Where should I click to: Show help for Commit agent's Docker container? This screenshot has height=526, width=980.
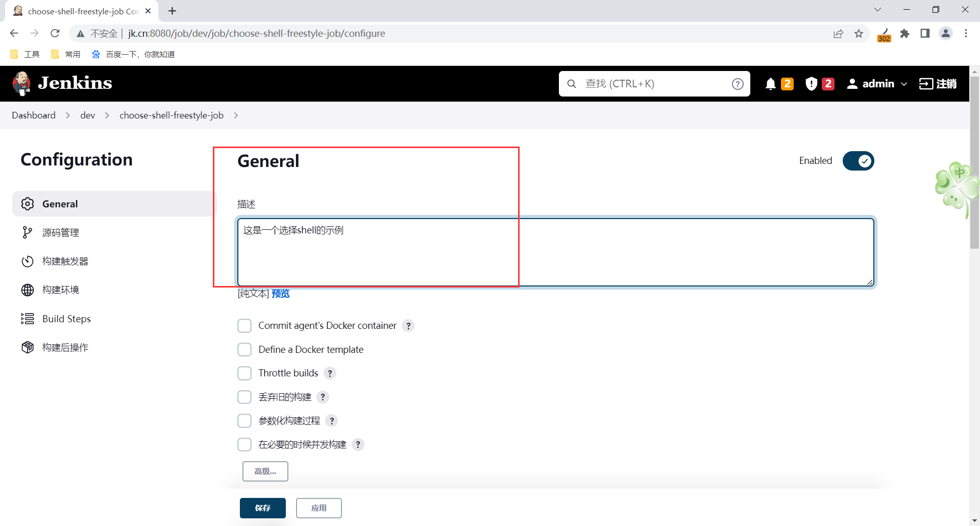click(x=408, y=326)
